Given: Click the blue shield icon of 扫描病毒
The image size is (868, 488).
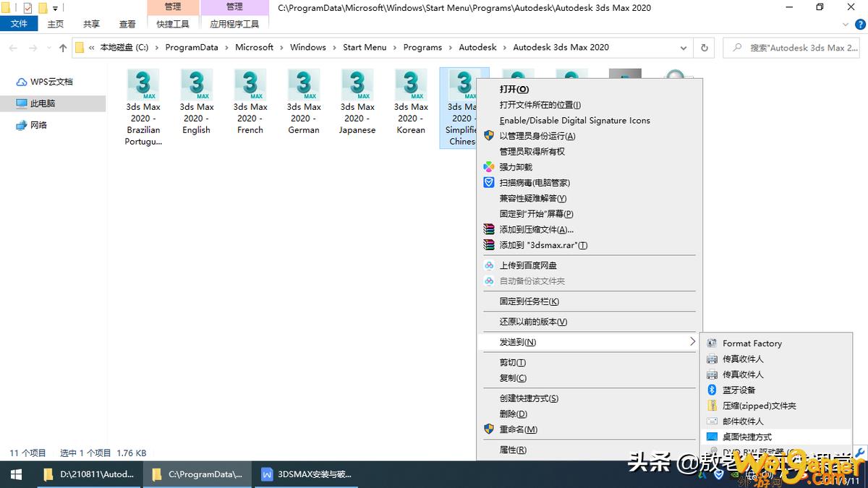Looking at the screenshot, I should tap(489, 183).
